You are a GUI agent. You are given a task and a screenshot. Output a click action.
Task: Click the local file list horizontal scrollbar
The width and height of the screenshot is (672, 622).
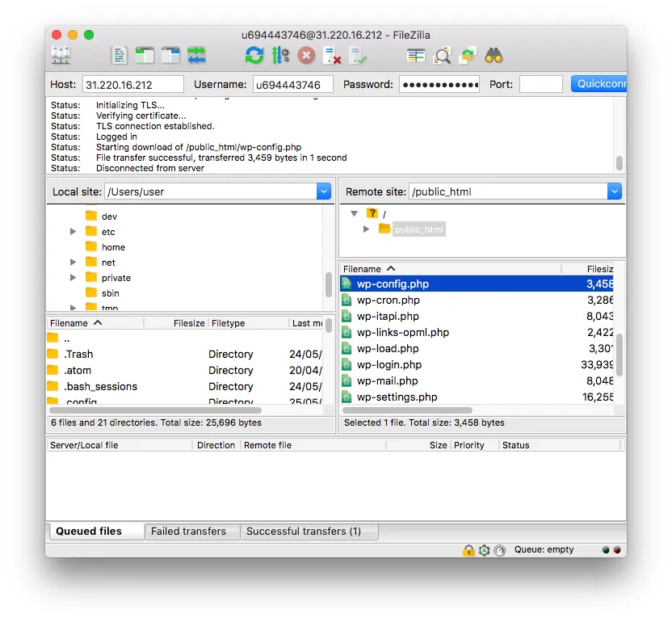click(155, 410)
